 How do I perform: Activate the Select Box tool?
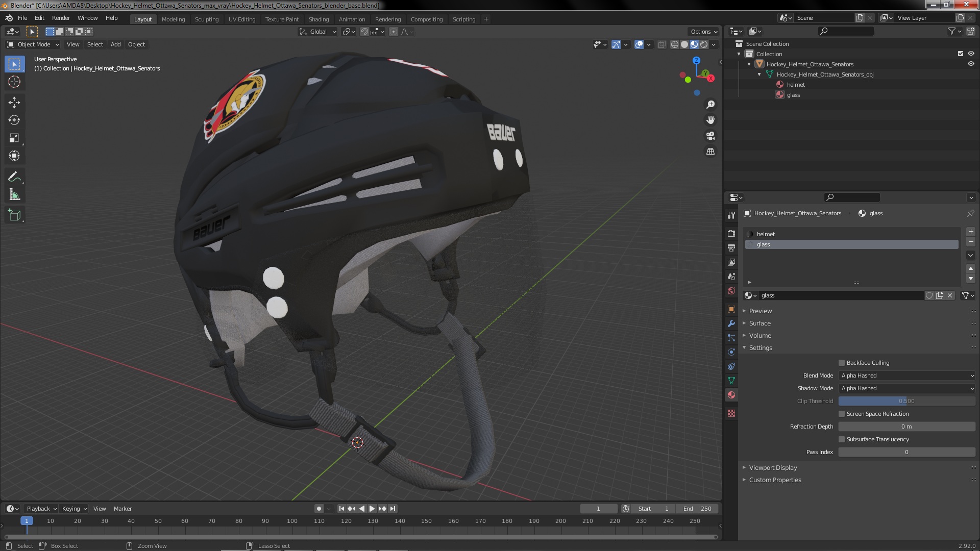pyautogui.click(x=14, y=64)
